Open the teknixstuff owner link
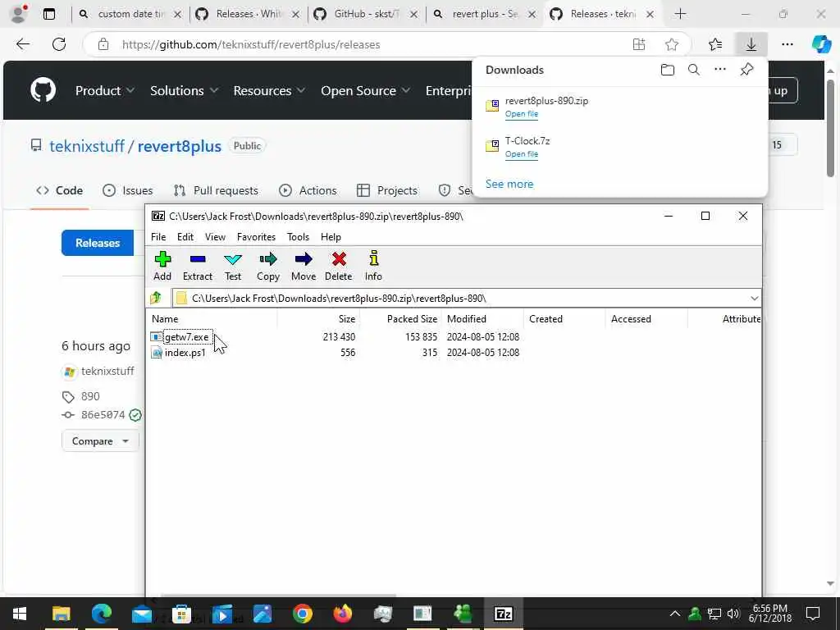Screen dimensions: 840x630 pos(87,146)
